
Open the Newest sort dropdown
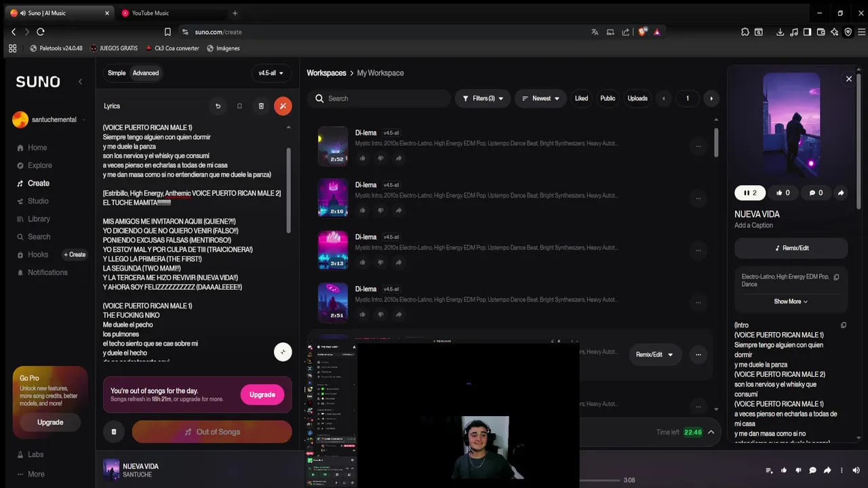[540, 98]
